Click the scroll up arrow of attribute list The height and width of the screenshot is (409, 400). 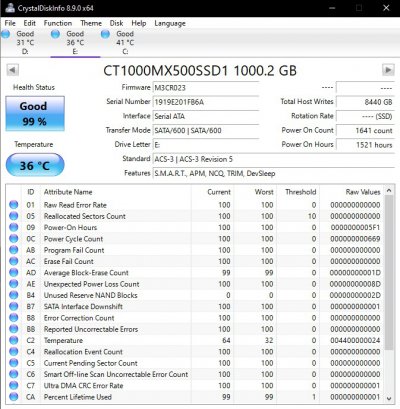click(x=389, y=191)
